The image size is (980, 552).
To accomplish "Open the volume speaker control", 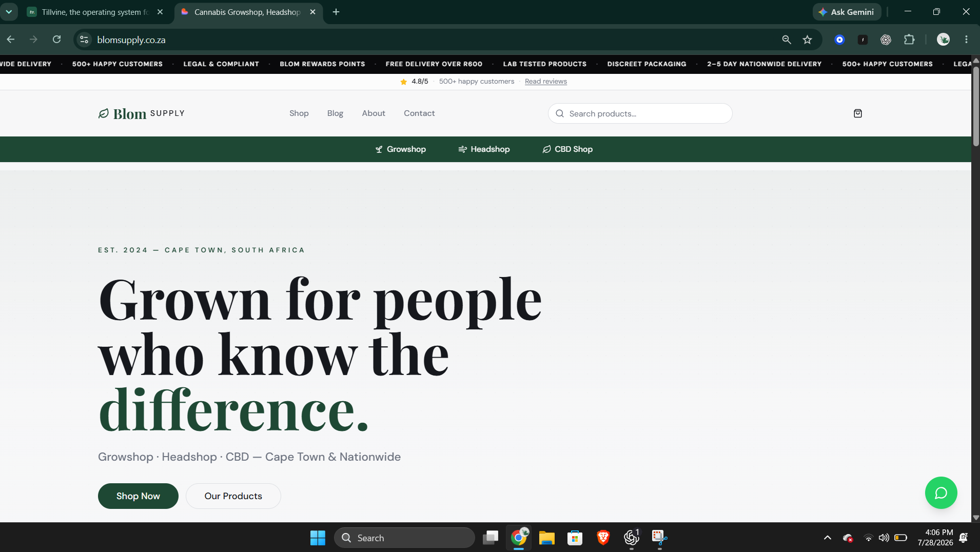I will 884,538.
